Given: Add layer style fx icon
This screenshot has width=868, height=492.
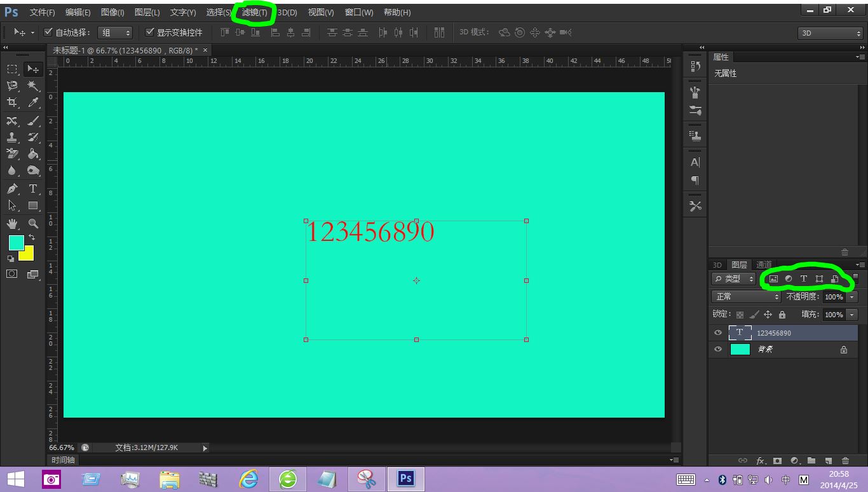Looking at the screenshot, I should point(760,461).
